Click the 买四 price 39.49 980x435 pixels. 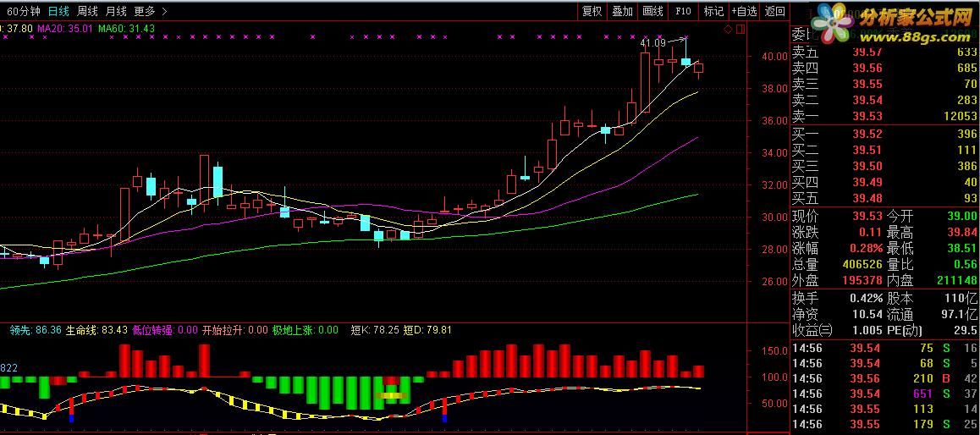point(869,183)
